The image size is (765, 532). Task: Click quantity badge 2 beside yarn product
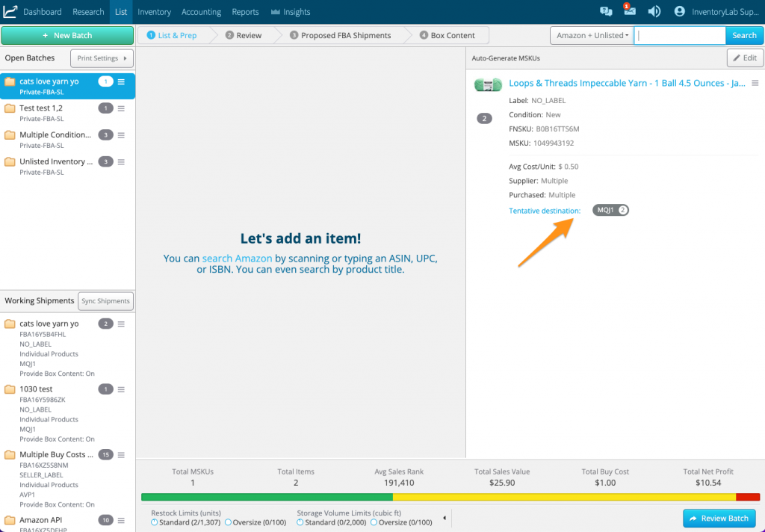click(x=484, y=118)
